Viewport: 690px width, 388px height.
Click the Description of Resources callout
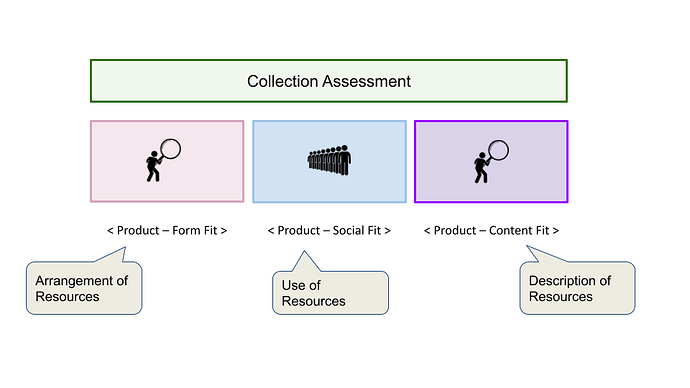(577, 288)
